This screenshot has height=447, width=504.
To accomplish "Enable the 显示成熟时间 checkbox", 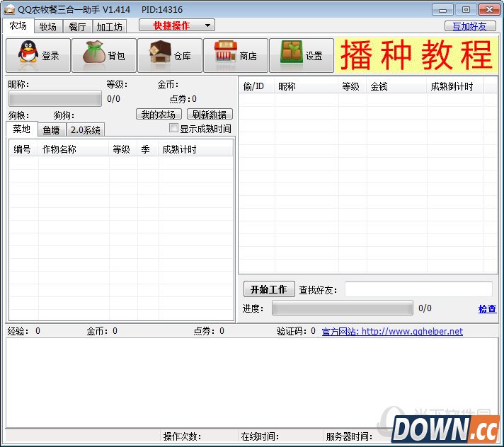I will point(174,129).
